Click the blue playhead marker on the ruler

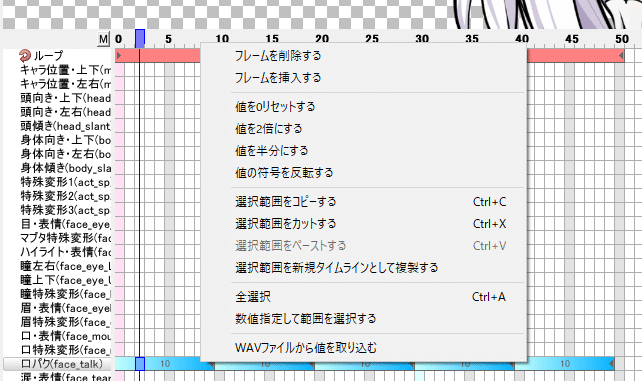140,38
